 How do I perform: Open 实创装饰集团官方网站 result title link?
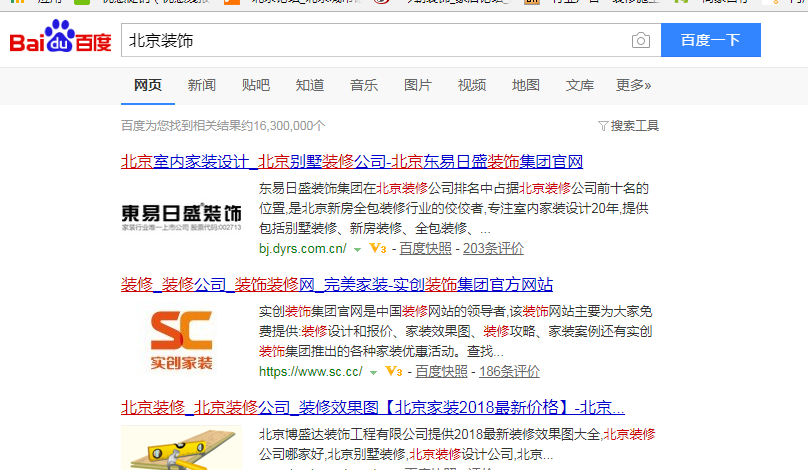(x=337, y=284)
